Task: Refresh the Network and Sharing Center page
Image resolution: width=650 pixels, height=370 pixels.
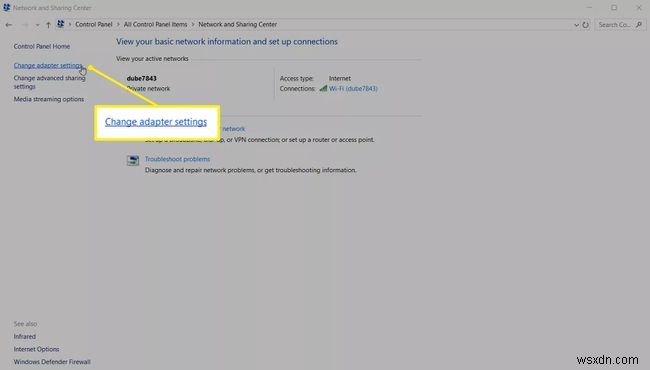Action: (x=585, y=25)
